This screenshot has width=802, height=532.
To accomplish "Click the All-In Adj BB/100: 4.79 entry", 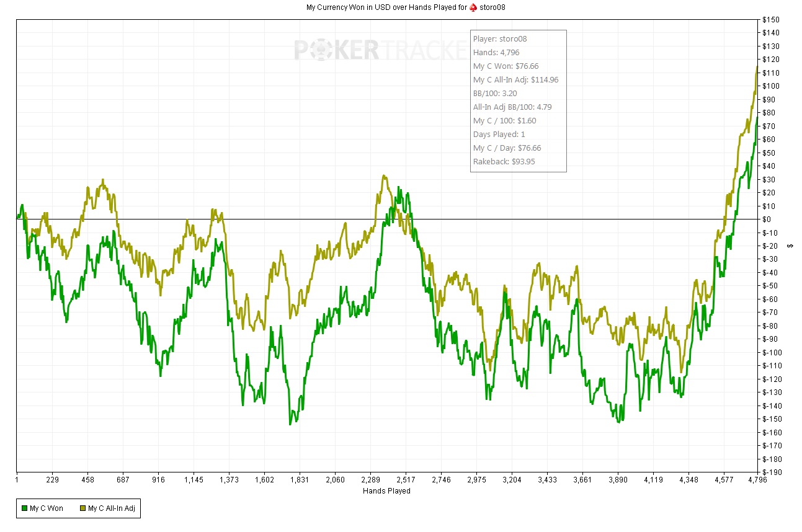I will 512,107.
